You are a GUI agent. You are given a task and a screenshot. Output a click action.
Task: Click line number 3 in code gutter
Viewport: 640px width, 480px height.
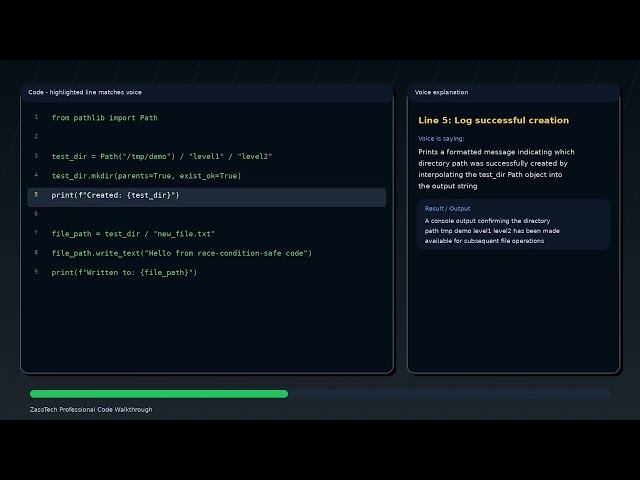point(36,156)
